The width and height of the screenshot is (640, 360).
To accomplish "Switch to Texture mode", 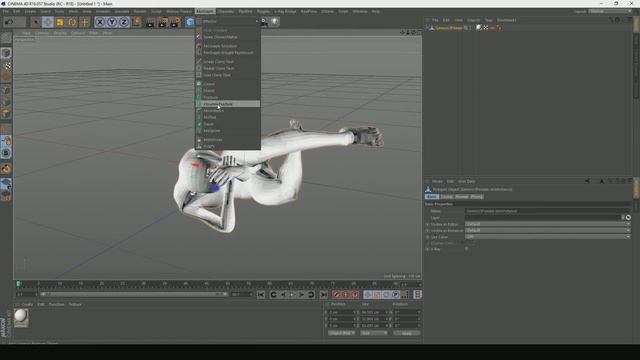I will tap(6, 65).
